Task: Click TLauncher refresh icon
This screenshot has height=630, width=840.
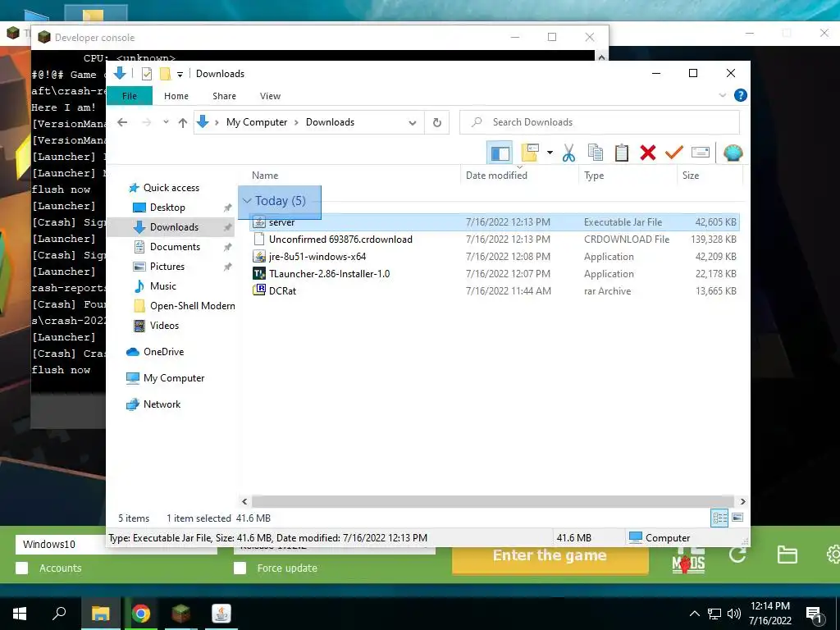Action: tap(737, 555)
